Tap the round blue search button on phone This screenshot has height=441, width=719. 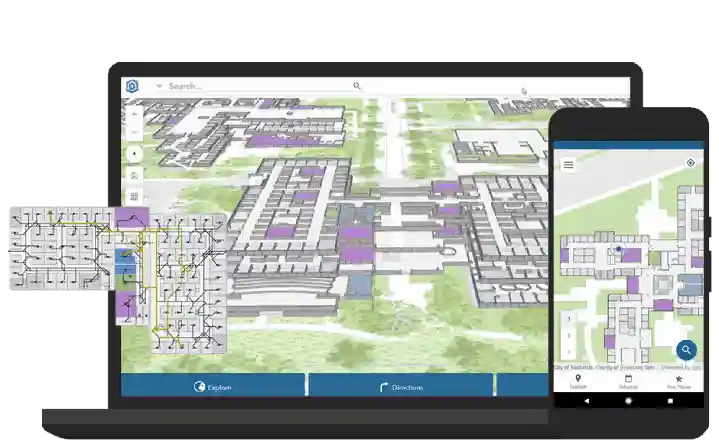[686, 350]
